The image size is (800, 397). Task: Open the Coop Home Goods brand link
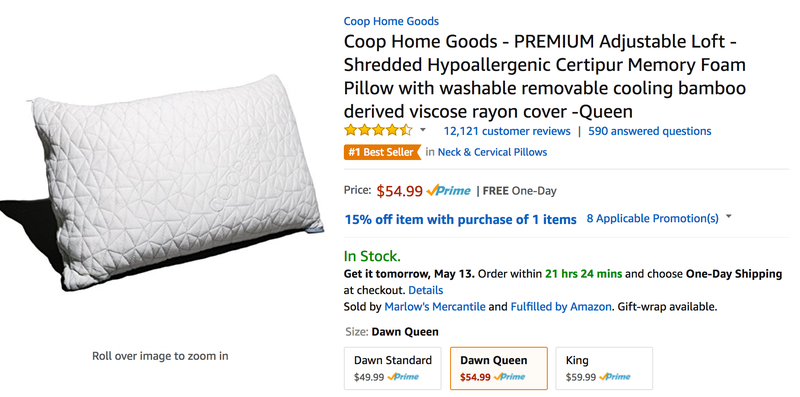pos(391,21)
